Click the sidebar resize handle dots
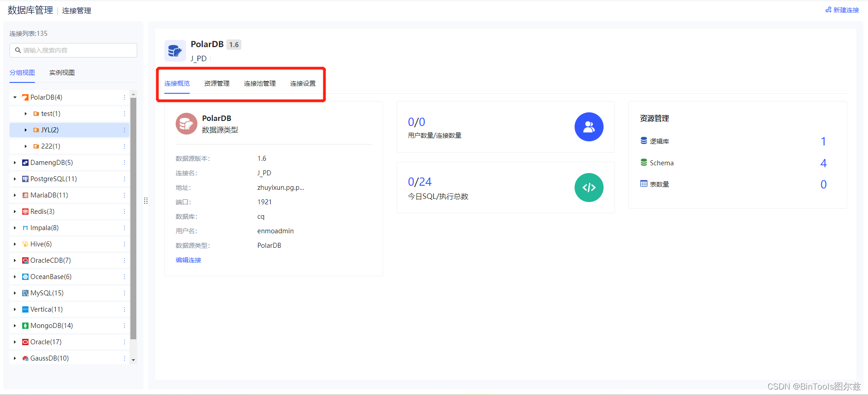This screenshot has width=868, height=395. pos(146,201)
